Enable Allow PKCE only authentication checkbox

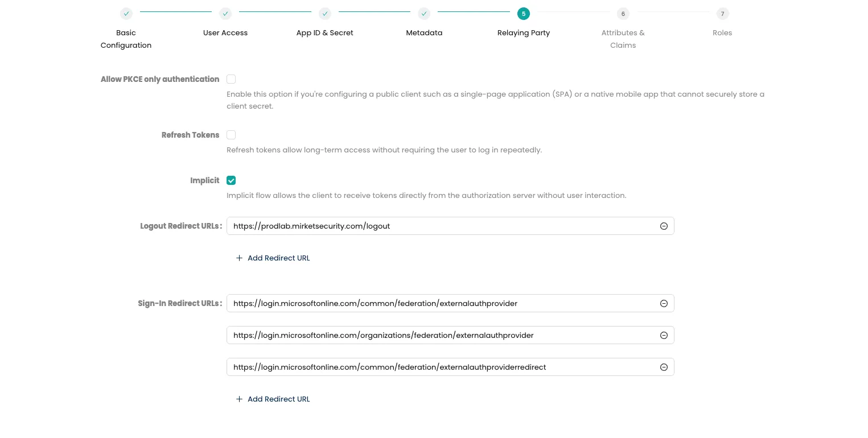click(231, 79)
